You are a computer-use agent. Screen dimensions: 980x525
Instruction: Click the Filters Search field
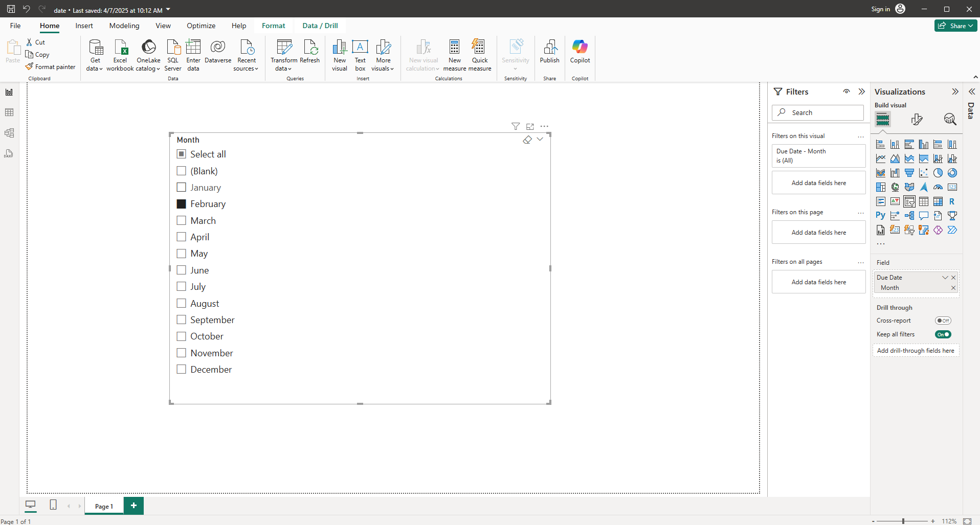817,112
